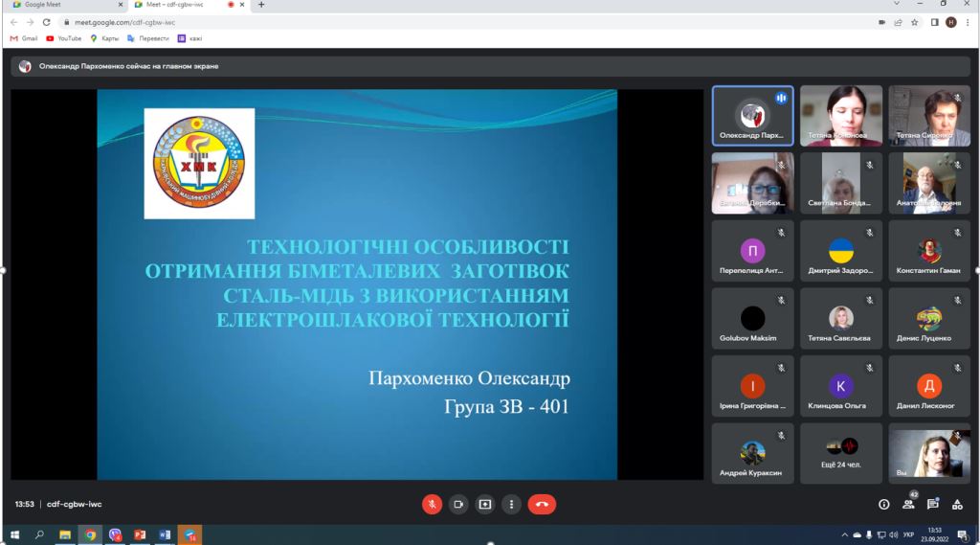Screen dimensions: 980x545
Task: Click Андрей Кураксин participant tile
Action: pyautogui.click(x=752, y=454)
